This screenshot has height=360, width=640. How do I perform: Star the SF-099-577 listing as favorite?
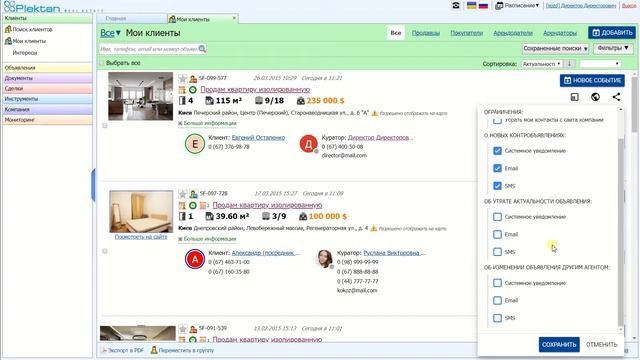(182, 78)
